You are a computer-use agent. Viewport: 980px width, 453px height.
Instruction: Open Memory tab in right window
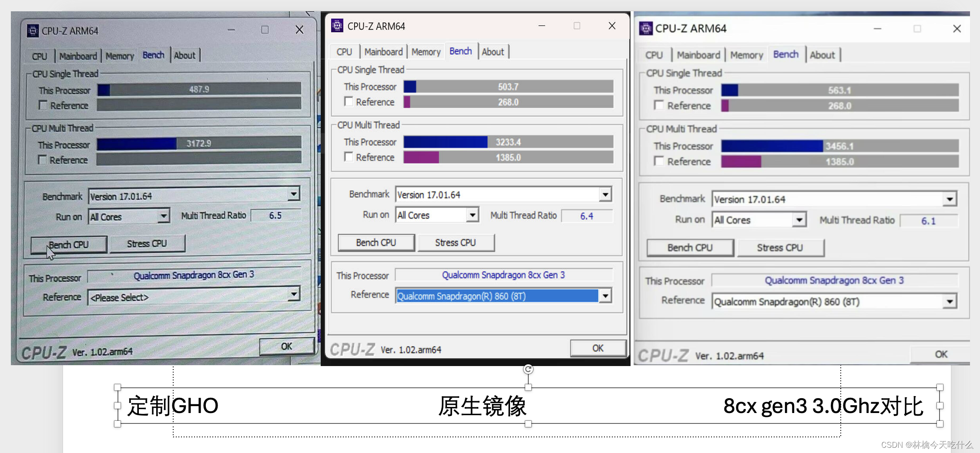click(747, 55)
